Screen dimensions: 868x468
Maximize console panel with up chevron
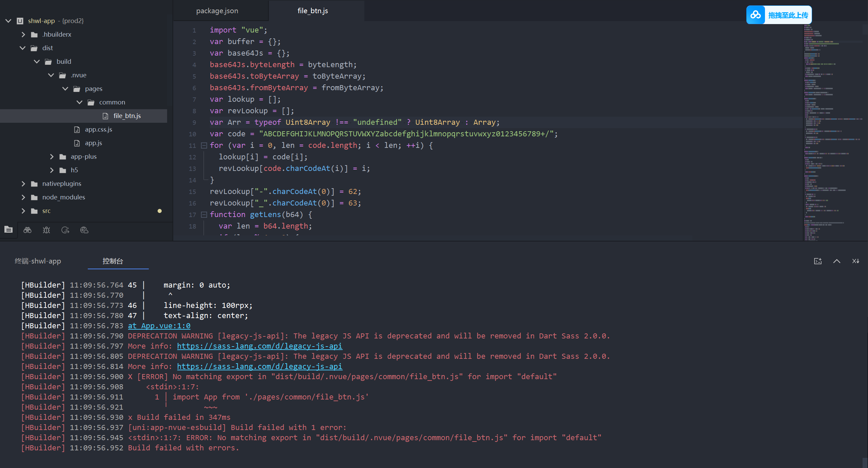[x=836, y=261]
